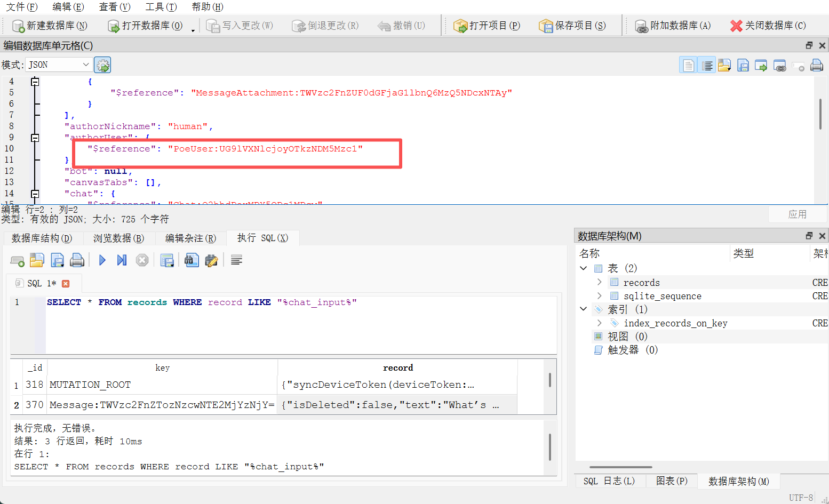Switch to the 浏览数据 tab

coord(118,238)
